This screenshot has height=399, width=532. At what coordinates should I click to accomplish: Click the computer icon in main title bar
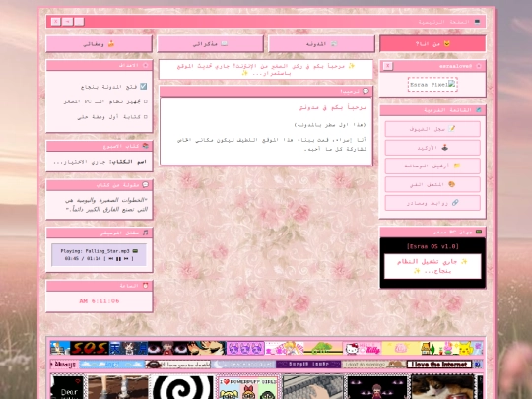(477, 22)
